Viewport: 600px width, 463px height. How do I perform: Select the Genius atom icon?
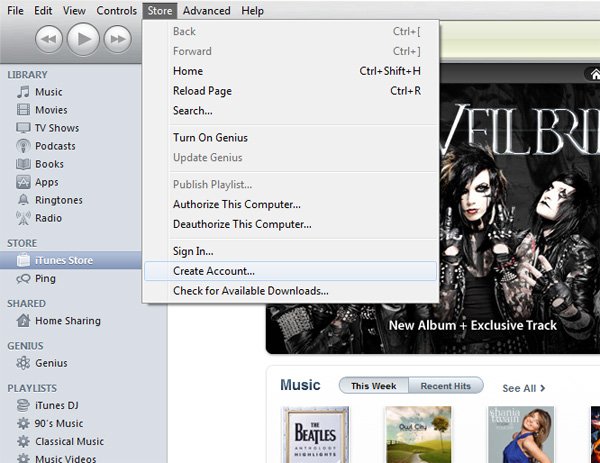pos(23,363)
